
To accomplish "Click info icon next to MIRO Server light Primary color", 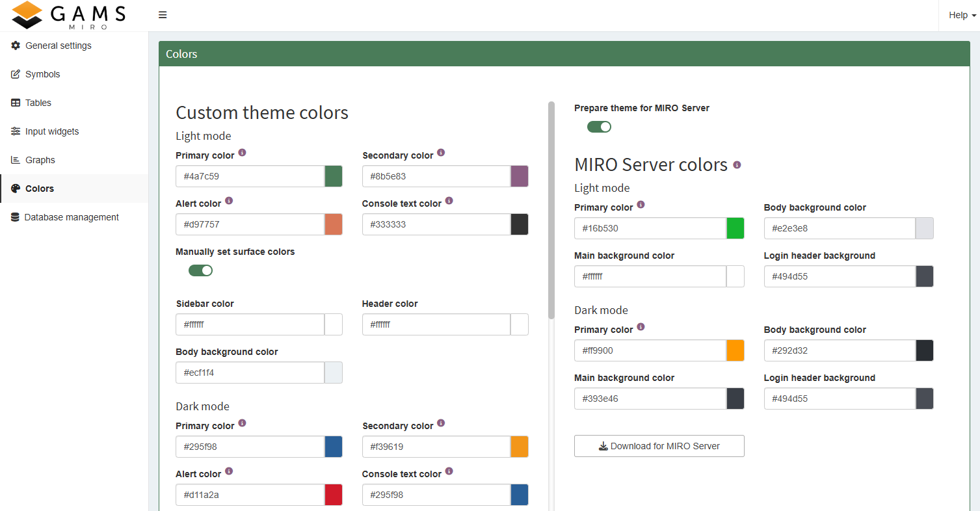I will point(641,205).
